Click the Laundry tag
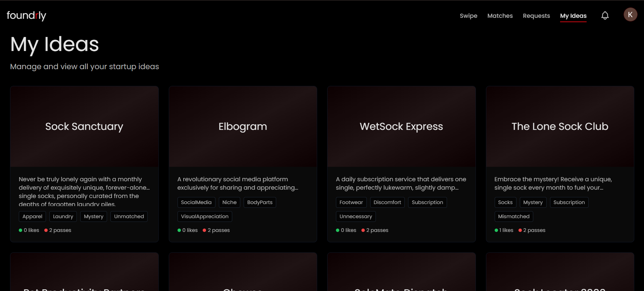This screenshot has height=291, width=644. pyautogui.click(x=63, y=216)
